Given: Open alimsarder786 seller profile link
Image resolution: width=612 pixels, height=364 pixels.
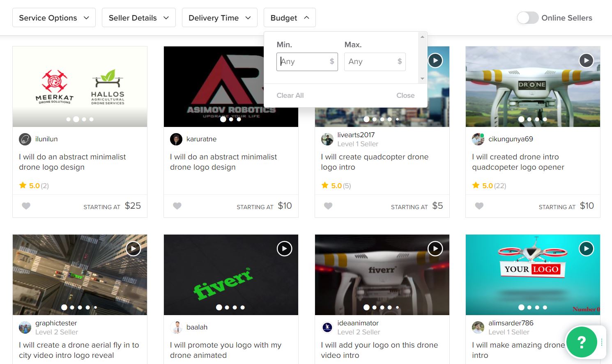Looking at the screenshot, I should pyautogui.click(x=511, y=323).
